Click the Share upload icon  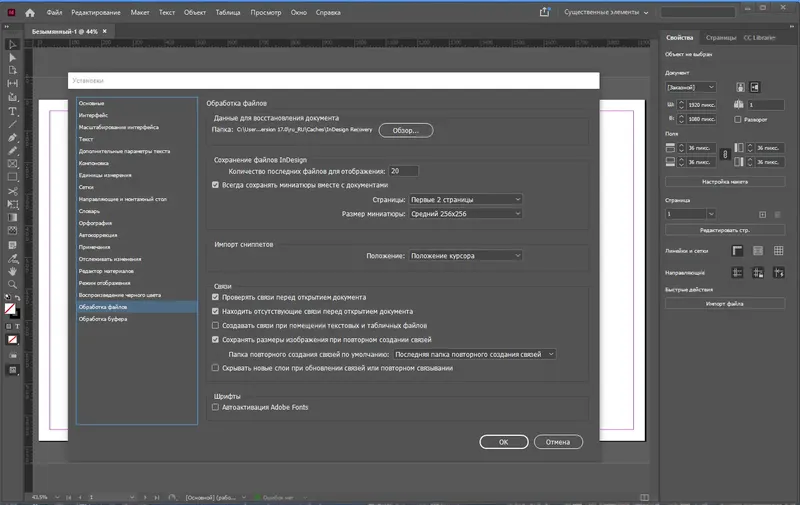544,12
